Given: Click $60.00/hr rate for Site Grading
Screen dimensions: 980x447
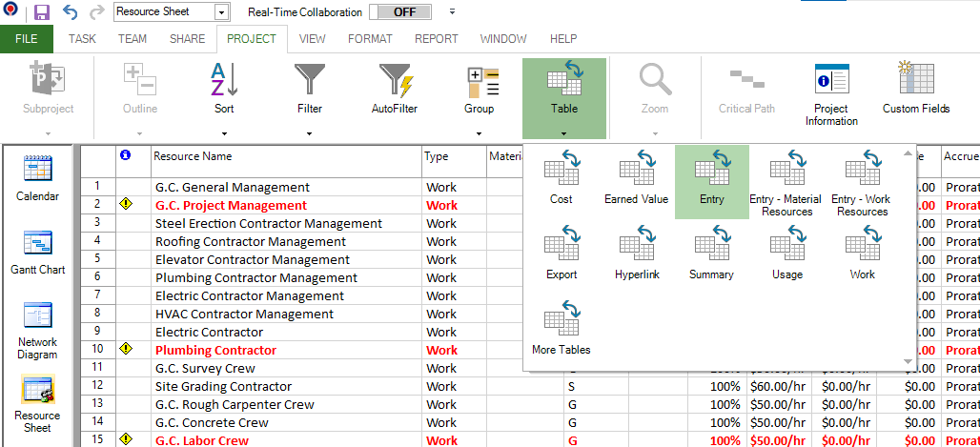Looking at the screenshot, I should coord(778,386).
